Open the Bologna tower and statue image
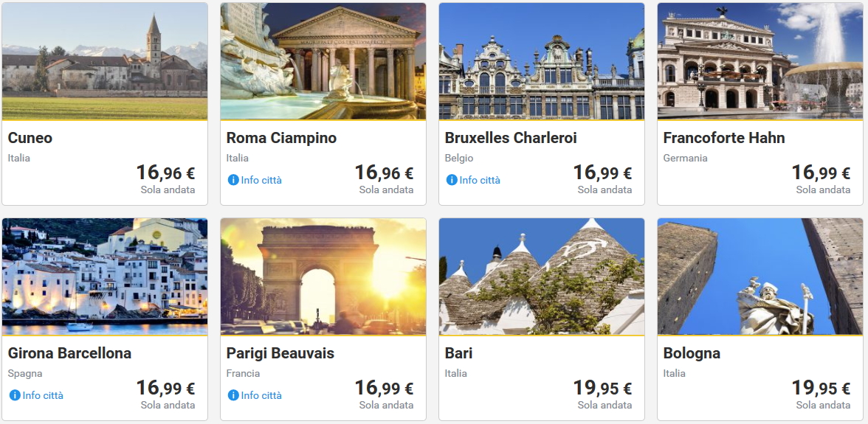 point(760,277)
